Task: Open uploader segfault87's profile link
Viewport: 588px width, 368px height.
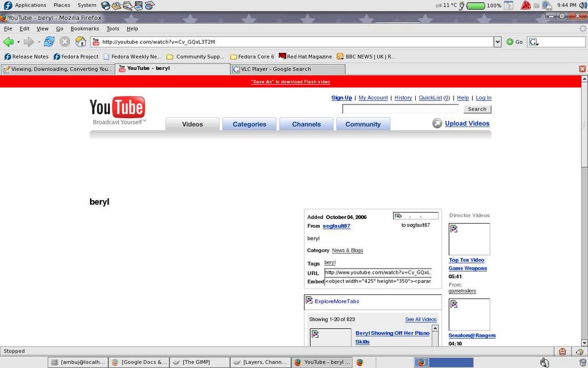Action: [x=336, y=226]
